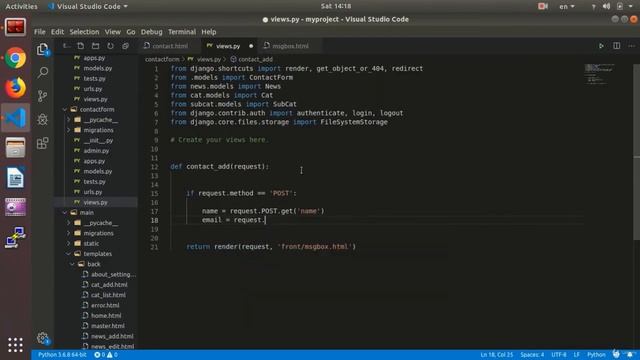Collapse the main folder
The image size is (640, 360).
coord(65,212)
